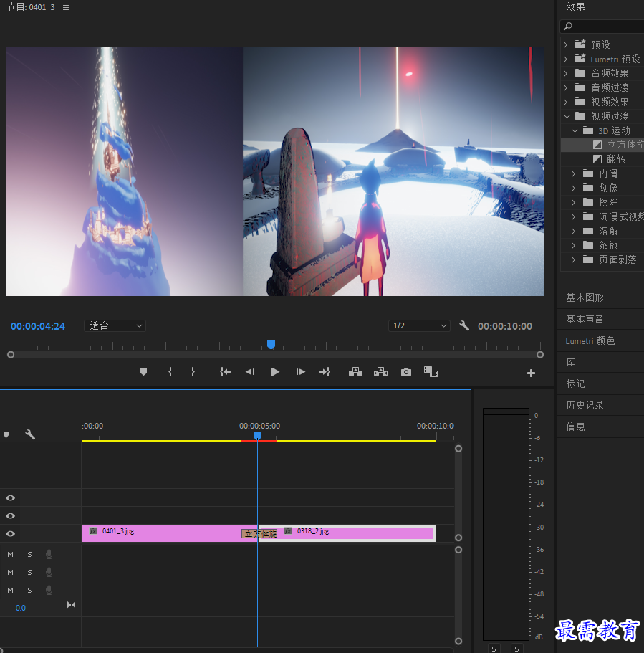Click the Extract button

tap(380, 372)
